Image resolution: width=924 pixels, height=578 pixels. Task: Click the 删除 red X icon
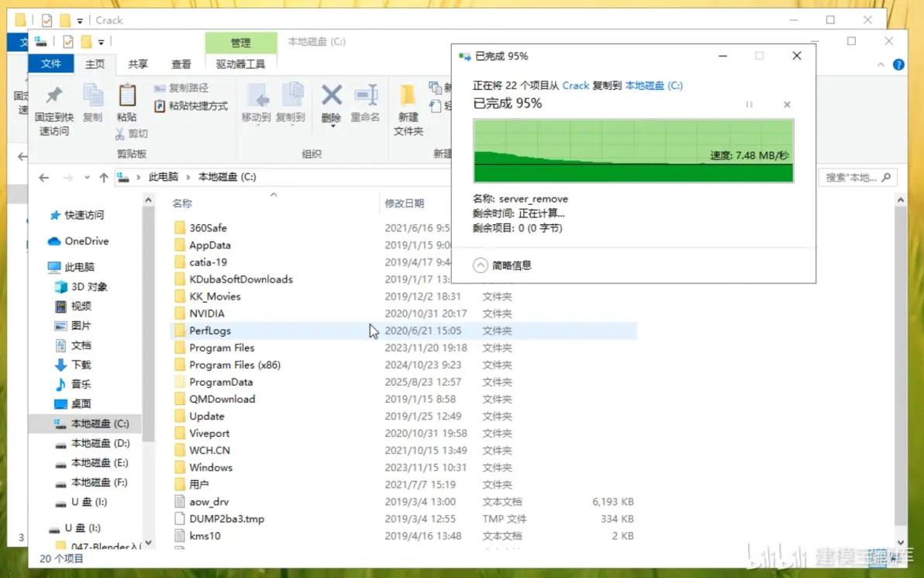coord(332,95)
